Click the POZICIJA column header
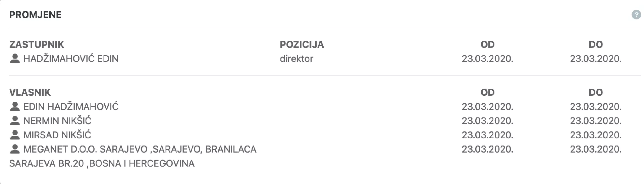This screenshot has height=184, width=644. [302, 44]
